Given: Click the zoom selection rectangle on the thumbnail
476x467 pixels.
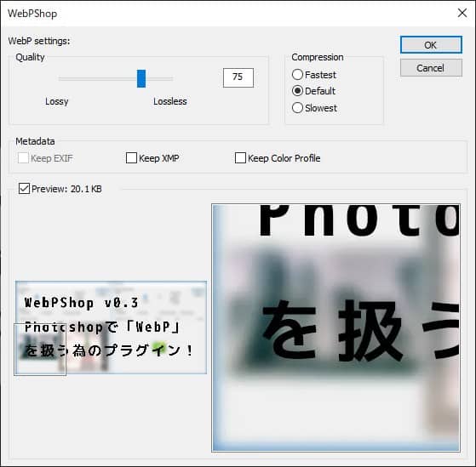Looking at the screenshot, I should (x=40, y=350).
